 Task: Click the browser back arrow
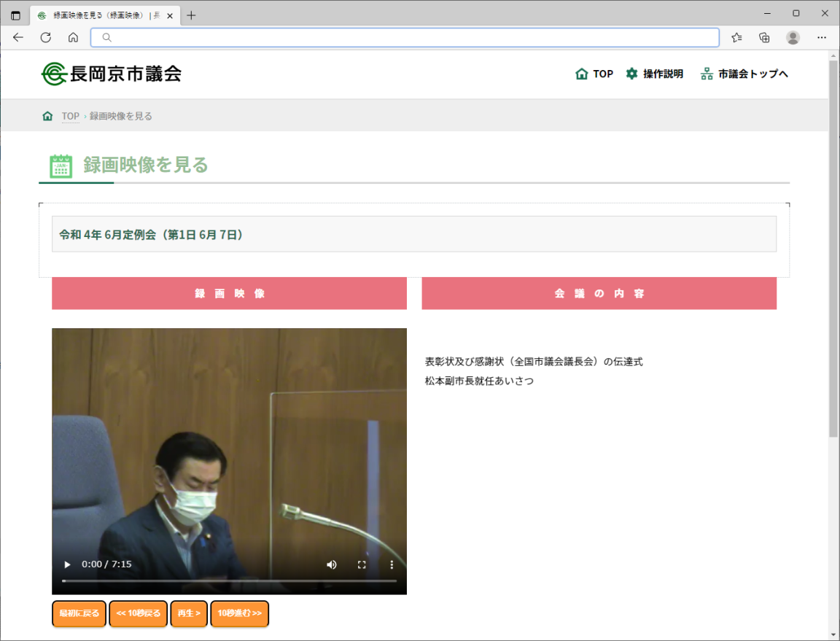pyautogui.click(x=18, y=37)
